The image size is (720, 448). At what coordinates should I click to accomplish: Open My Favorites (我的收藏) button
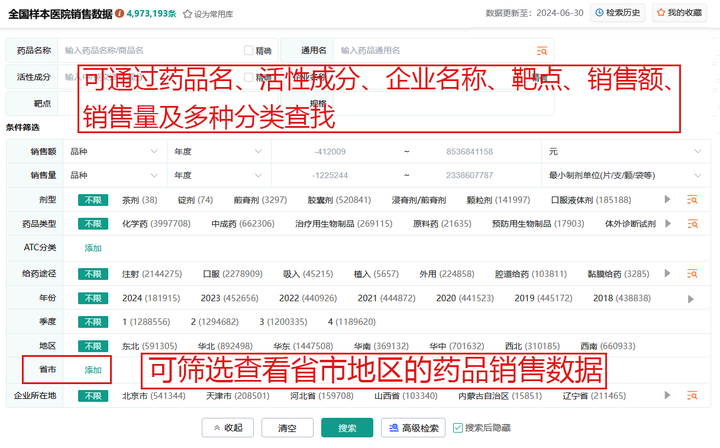679,12
